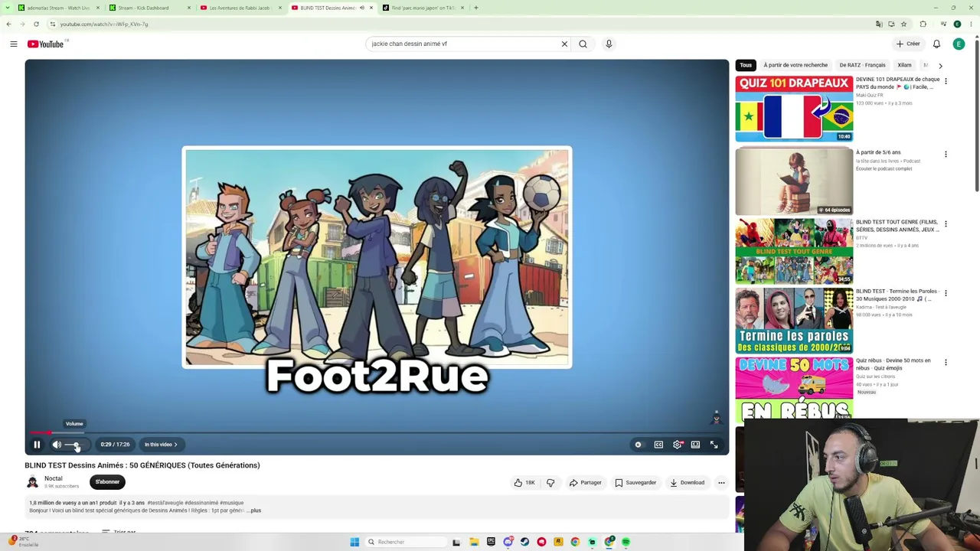Open 'BLIND TEST TOUT GENRE' video title

pyautogui.click(x=897, y=226)
